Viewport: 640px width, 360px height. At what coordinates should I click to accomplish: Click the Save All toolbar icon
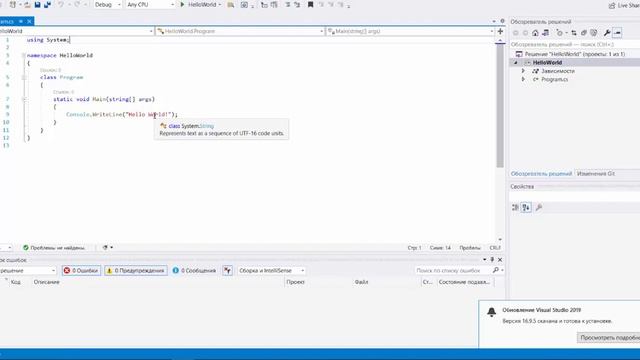coord(47,5)
